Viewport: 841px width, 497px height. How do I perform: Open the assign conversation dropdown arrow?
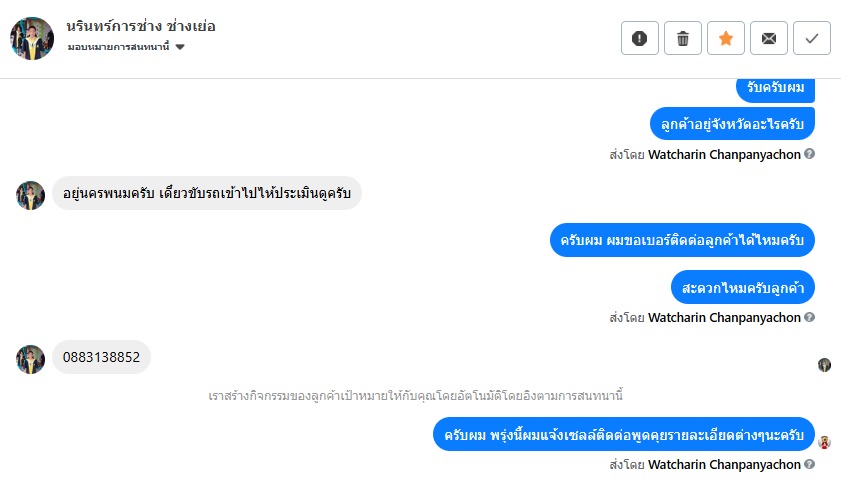coord(180,47)
